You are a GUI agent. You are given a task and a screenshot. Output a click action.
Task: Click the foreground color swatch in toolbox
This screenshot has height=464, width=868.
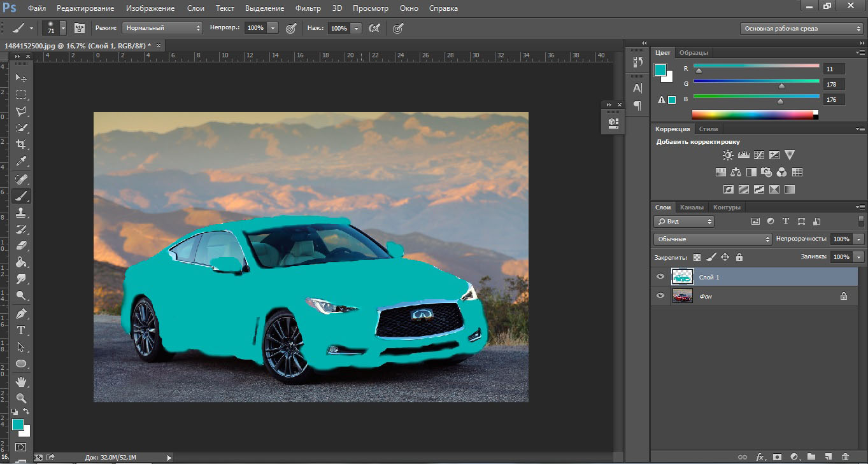point(17,425)
